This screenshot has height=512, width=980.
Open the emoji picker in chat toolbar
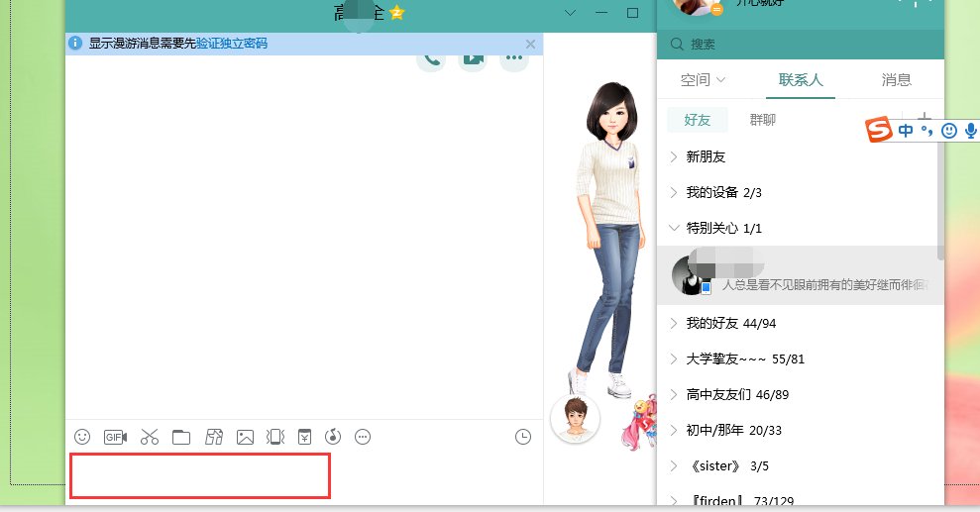tap(82, 437)
